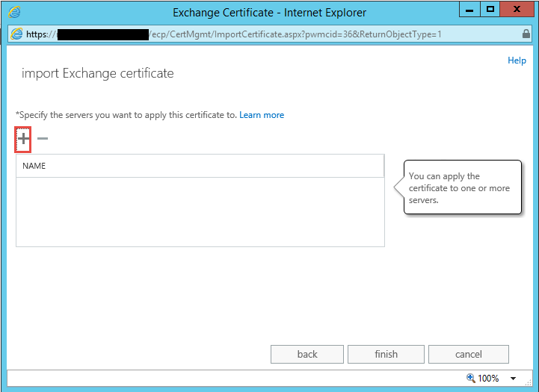
Task: Click the zoom magnifier icon in status bar
Action: click(x=470, y=378)
